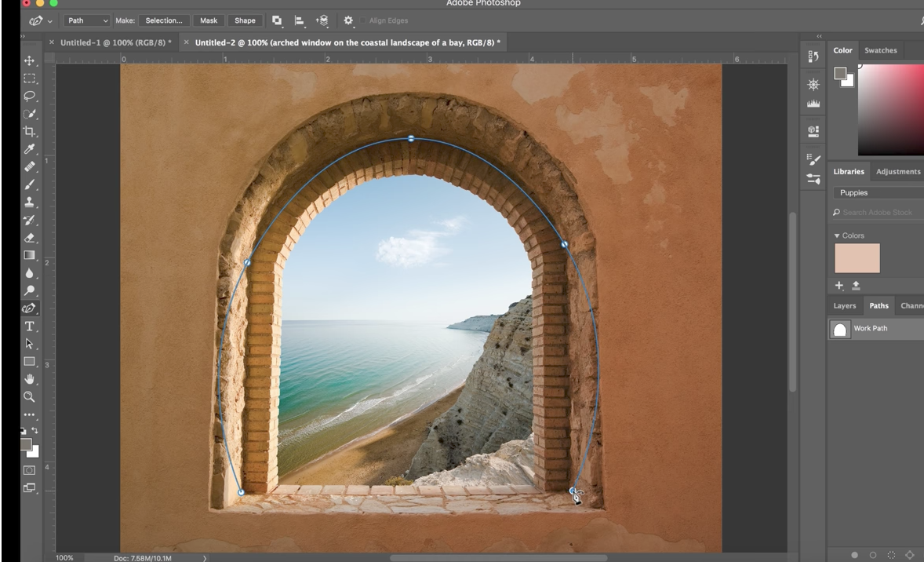This screenshot has height=562, width=924.
Task: Open the Puppies library dropdown
Action: click(x=878, y=193)
